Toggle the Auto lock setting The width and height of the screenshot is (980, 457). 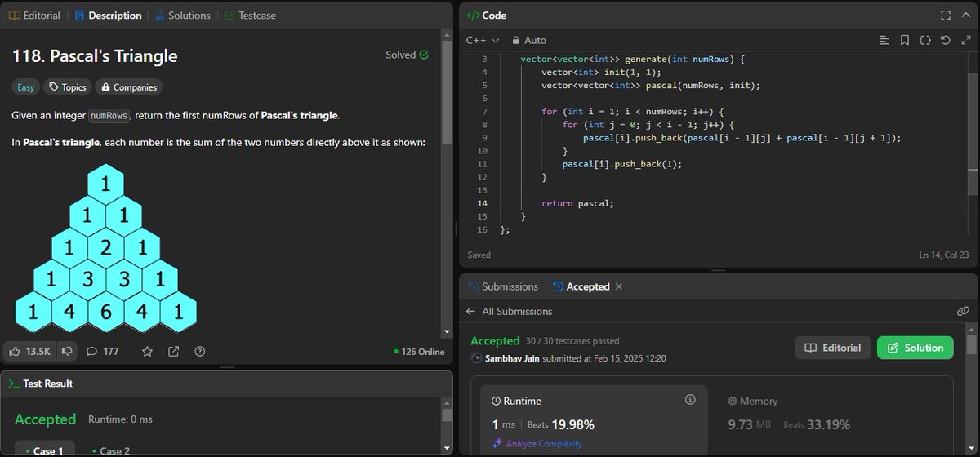pyautogui.click(x=528, y=40)
